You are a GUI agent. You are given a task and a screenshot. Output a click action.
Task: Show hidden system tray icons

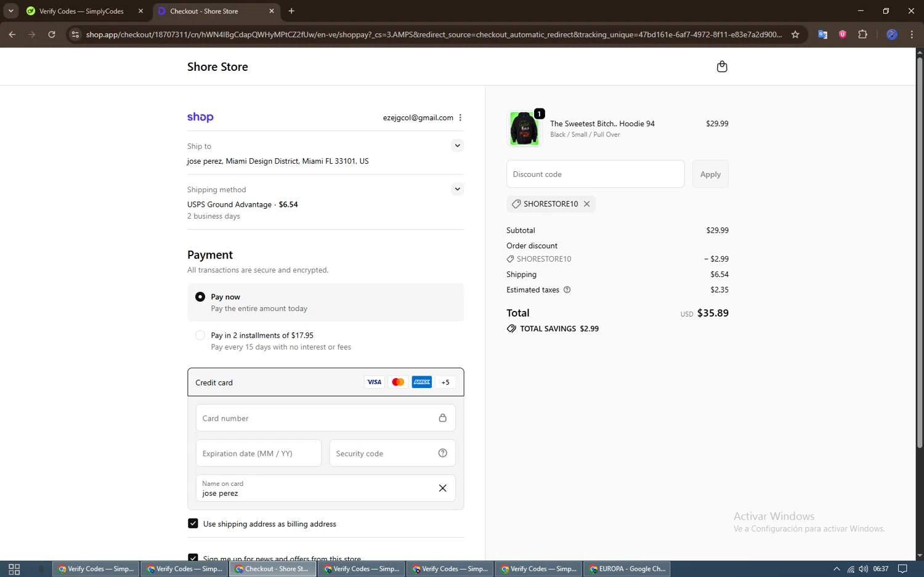pos(837,569)
